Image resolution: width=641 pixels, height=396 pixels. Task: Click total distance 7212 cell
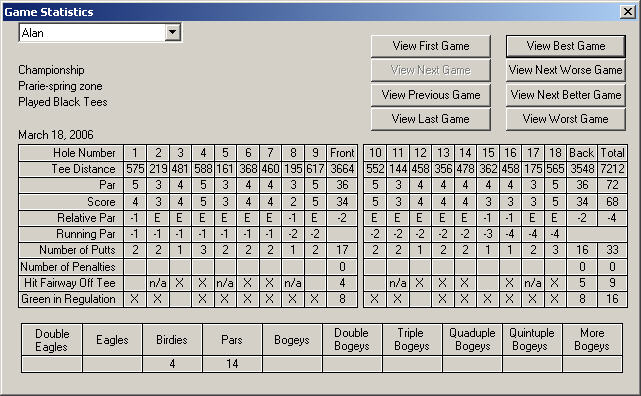pos(612,169)
